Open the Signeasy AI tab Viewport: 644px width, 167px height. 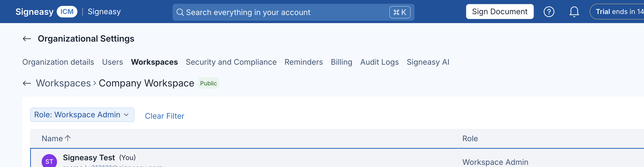pos(428,62)
